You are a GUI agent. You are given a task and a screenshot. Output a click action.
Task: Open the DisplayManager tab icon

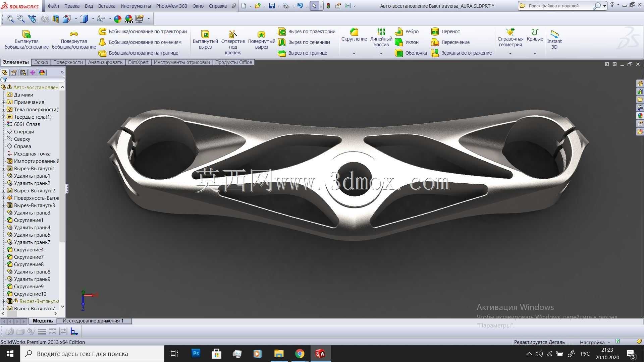pos(42,72)
